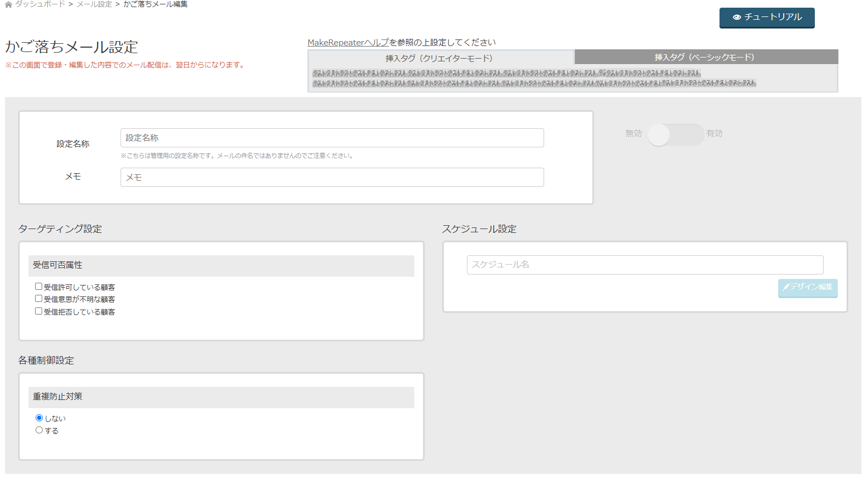Check 受信許可している顧客 checkbox
The width and height of the screenshot is (868, 480).
tap(39, 287)
